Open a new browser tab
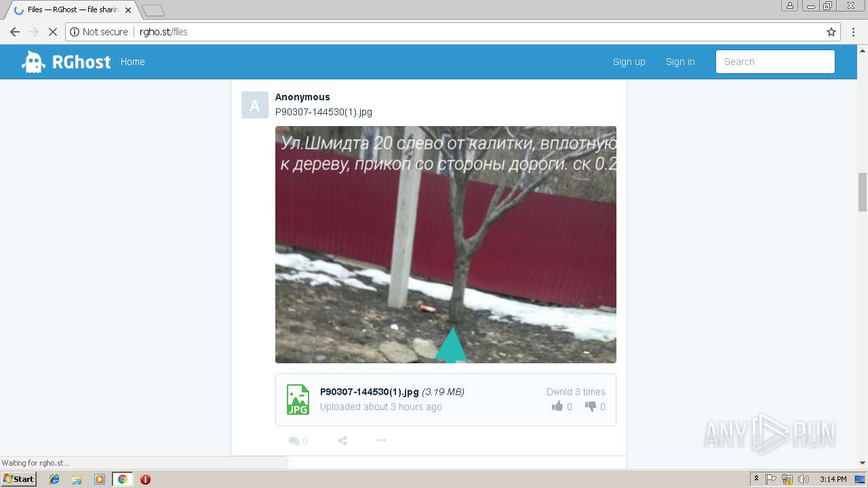 click(153, 10)
